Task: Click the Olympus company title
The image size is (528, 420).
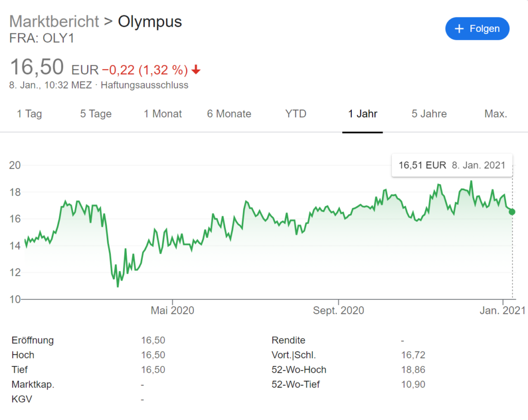Action: (x=150, y=22)
